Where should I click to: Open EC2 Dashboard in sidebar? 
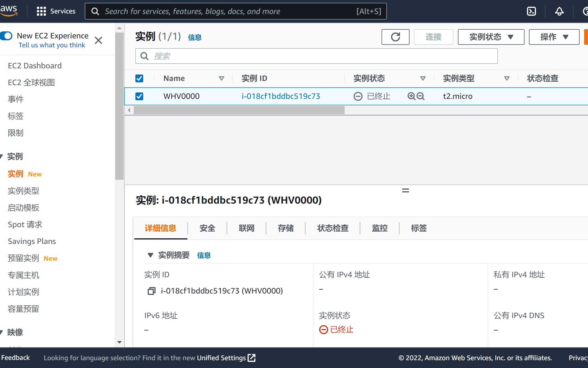point(35,66)
